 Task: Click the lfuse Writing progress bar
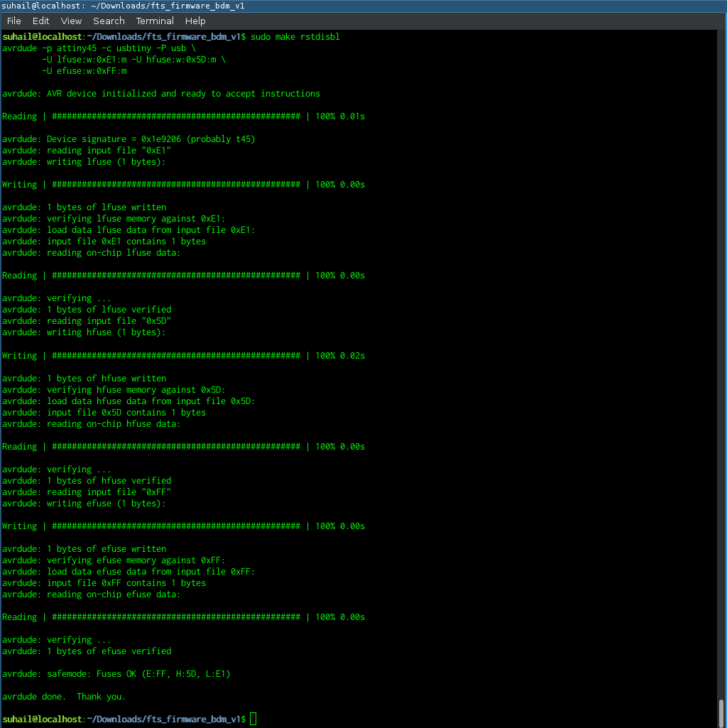pos(183,185)
